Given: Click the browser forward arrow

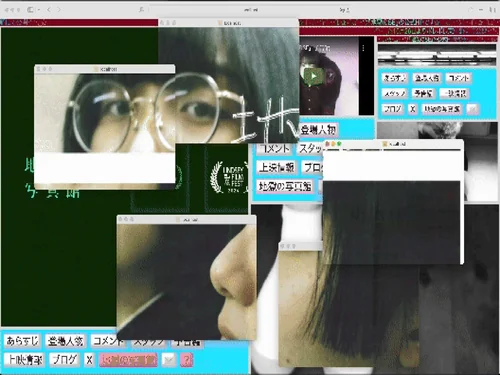Looking at the screenshot, I should (59, 10).
